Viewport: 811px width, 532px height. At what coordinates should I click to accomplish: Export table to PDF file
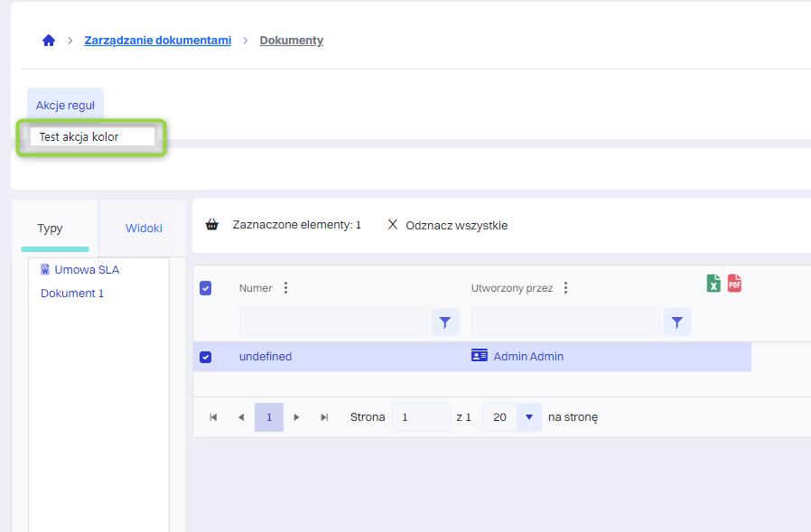[x=734, y=284]
